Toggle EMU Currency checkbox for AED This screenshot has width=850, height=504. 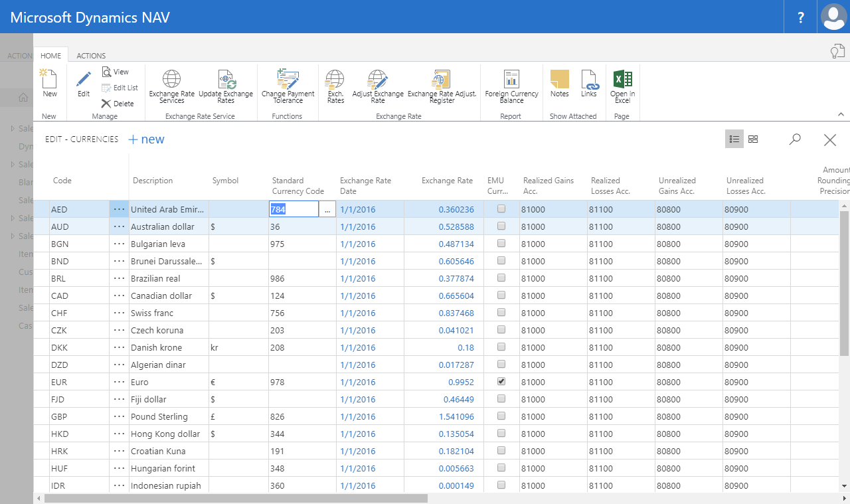coord(501,209)
